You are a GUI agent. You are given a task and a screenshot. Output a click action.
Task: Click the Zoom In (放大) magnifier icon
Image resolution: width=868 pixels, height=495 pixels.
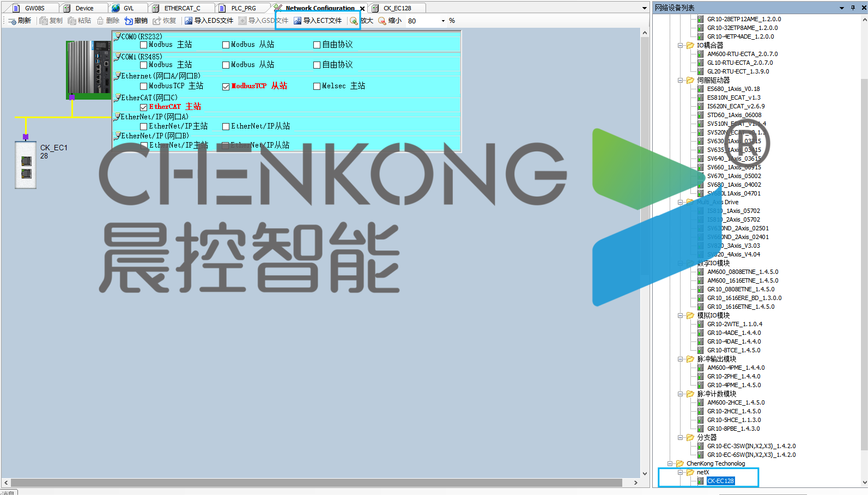(x=354, y=21)
